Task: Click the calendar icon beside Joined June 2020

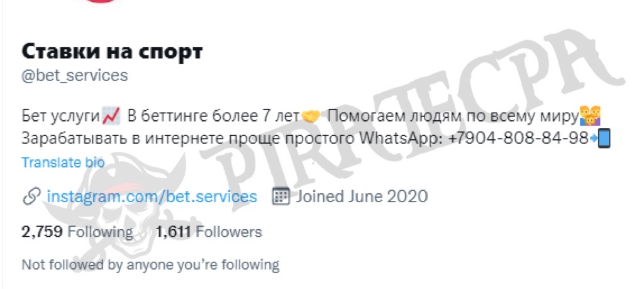Action: [281, 196]
